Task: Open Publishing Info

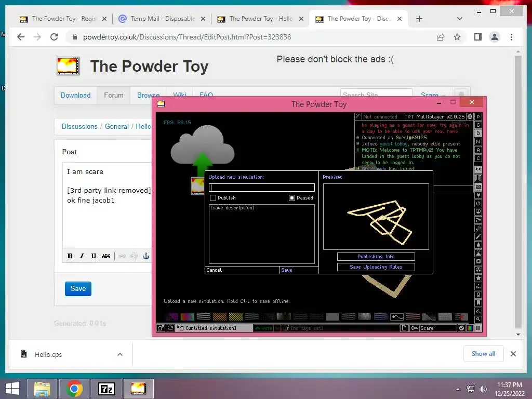Action: pos(376,257)
